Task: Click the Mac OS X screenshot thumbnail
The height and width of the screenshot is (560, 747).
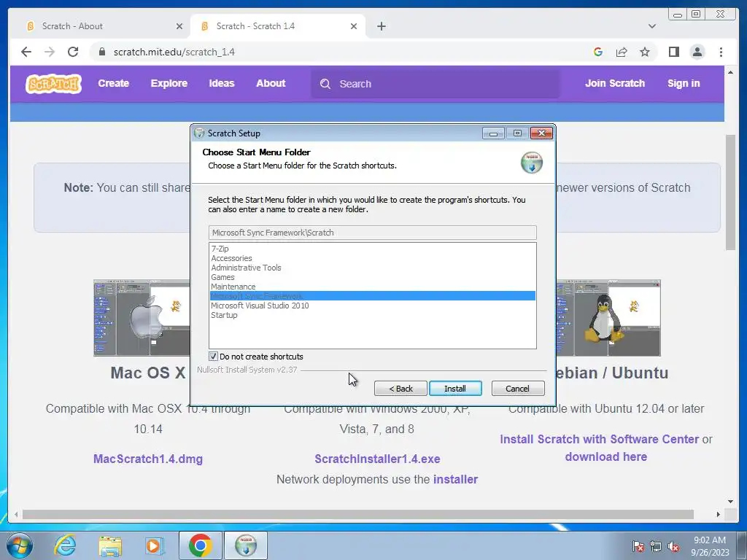Action: pos(142,318)
